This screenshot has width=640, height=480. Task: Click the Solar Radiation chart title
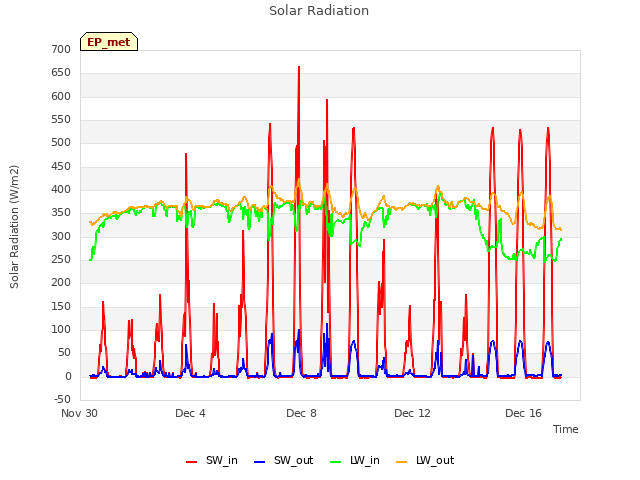click(x=319, y=11)
